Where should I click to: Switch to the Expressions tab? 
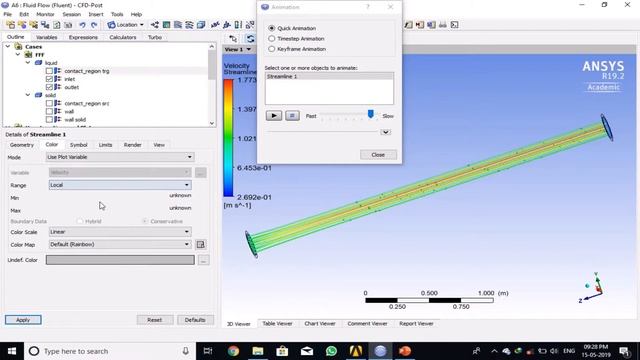(83, 37)
